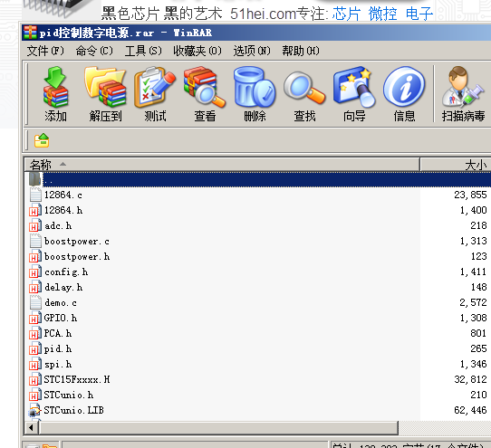The width and height of the screenshot is (491, 448).
Task: Click the 信息 (Info) toolbar icon
Action: [404, 87]
